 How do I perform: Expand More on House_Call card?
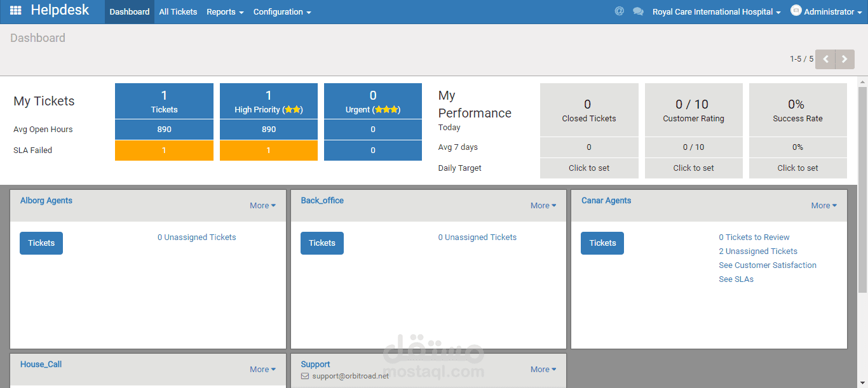(262, 370)
